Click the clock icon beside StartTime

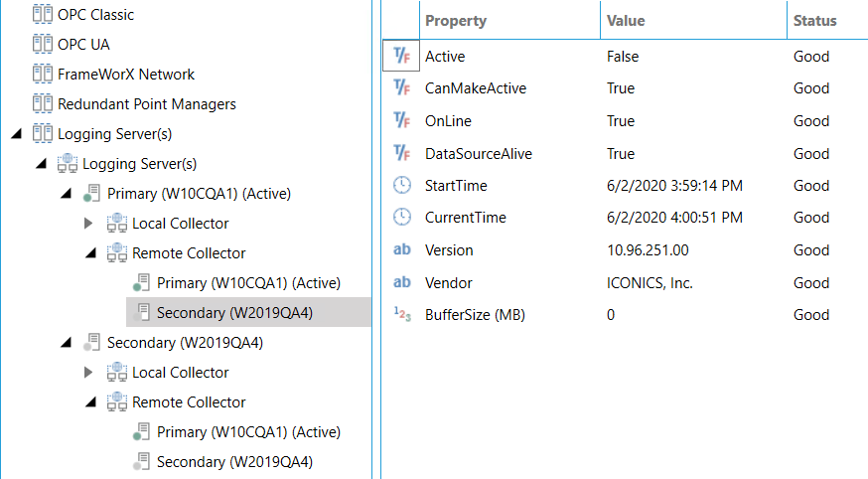(402, 186)
